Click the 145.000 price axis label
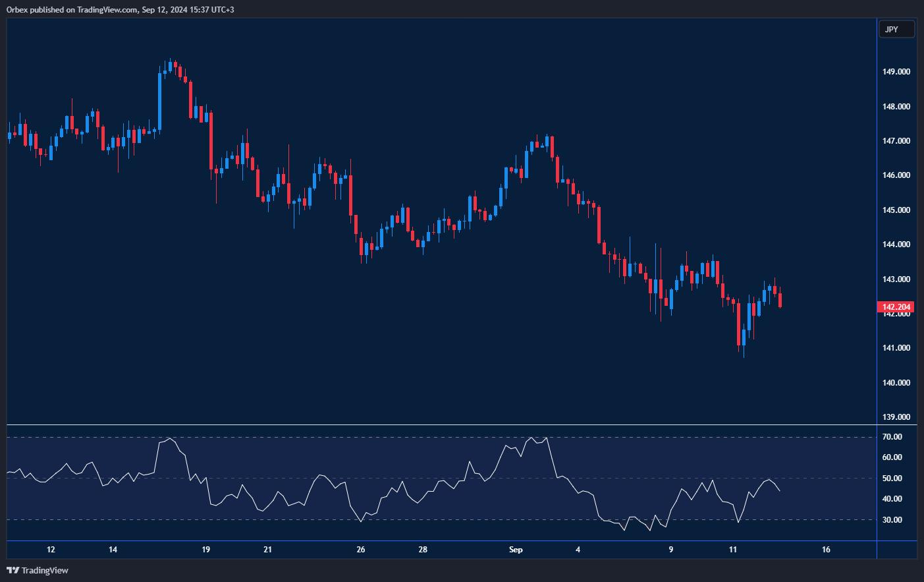Image resolution: width=924 pixels, height=582 pixels. click(896, 210)
